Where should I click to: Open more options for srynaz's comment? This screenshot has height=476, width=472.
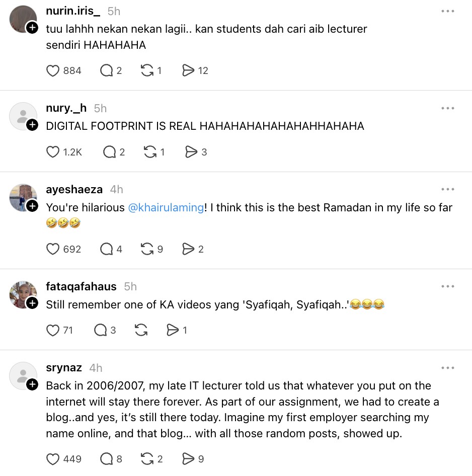click(447, 368)
